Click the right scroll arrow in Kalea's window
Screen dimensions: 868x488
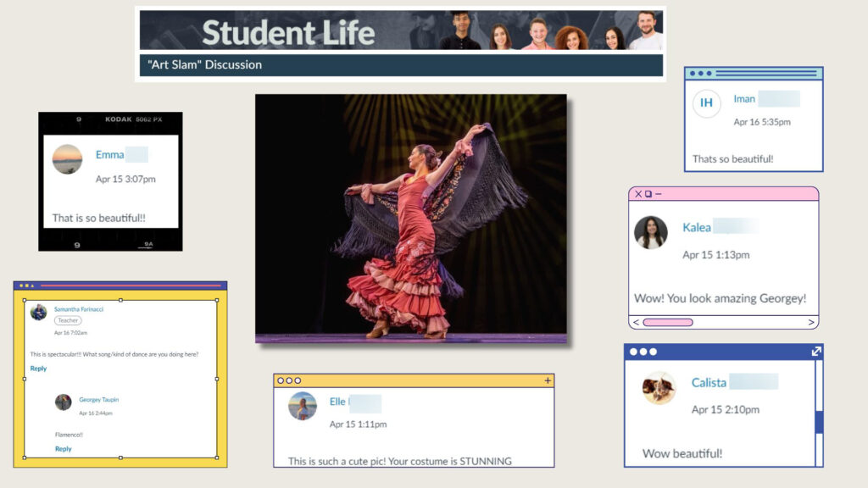click(x=810, y=322)
